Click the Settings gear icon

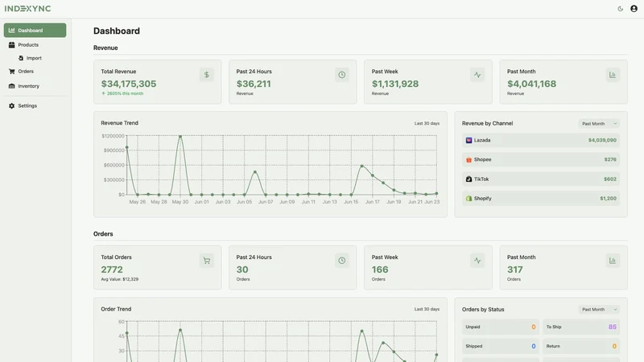tap(11, 106)
